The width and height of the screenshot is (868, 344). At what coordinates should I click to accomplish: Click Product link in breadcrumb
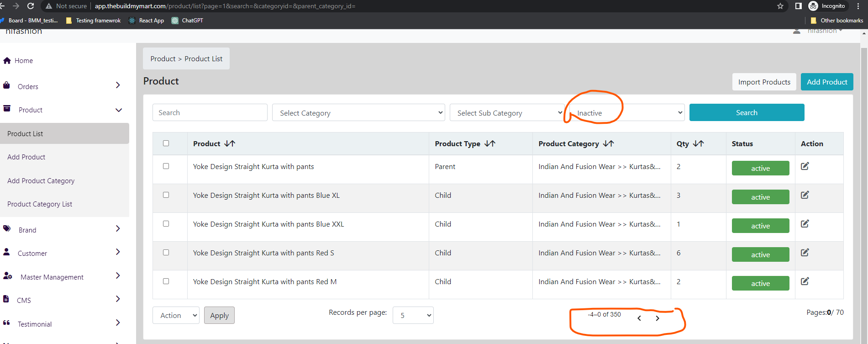163,58
